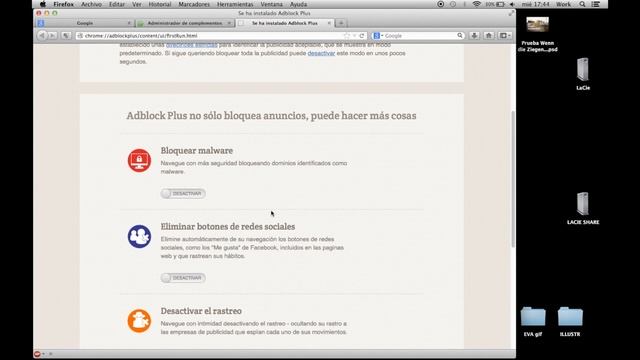Click the Work user menu
Image resolution: width=640 pixels, height=360 pixels.
563,4
